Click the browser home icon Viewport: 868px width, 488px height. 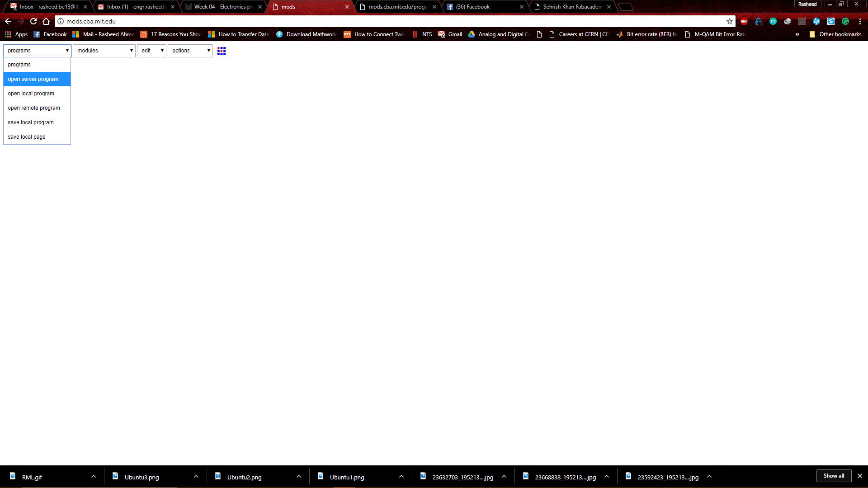(46, 21)
